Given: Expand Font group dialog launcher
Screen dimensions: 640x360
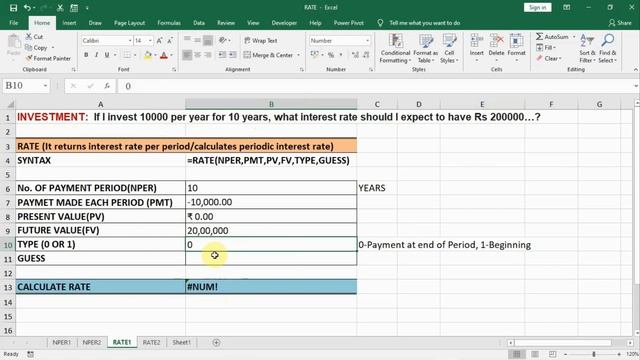Looking at the screenshot, I should pyautogui.click(x=174, y=70).
